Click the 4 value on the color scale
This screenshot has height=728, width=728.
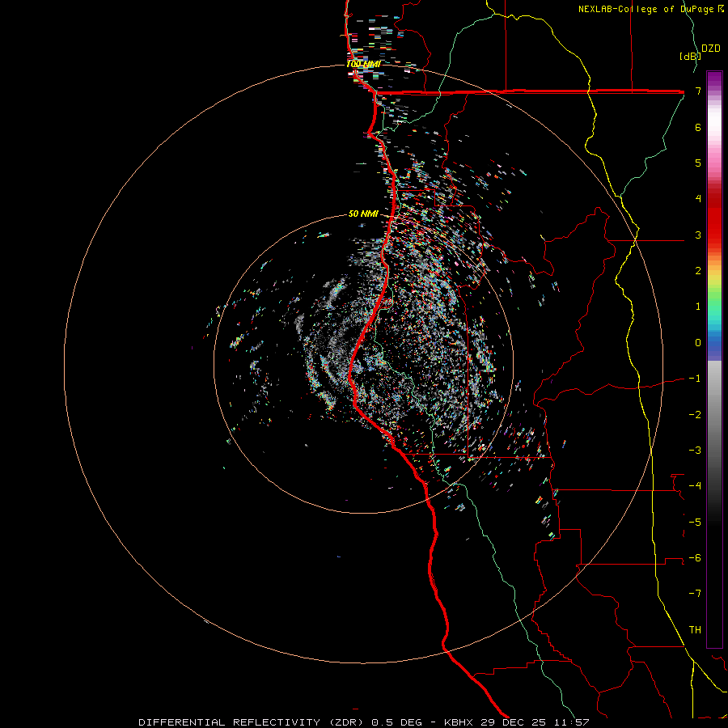698,199
